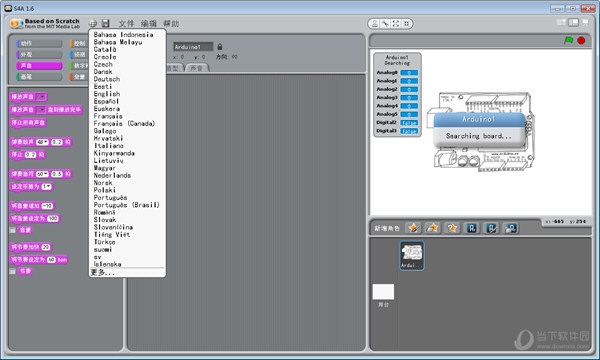Choose English from the language list

pyautogui.click(x=107, y=94)
